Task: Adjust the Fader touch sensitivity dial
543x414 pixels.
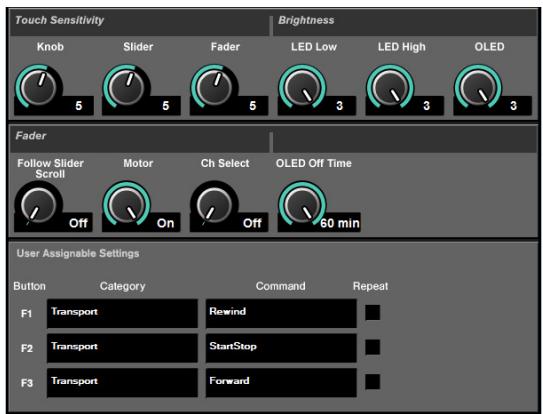Action: 214,87
